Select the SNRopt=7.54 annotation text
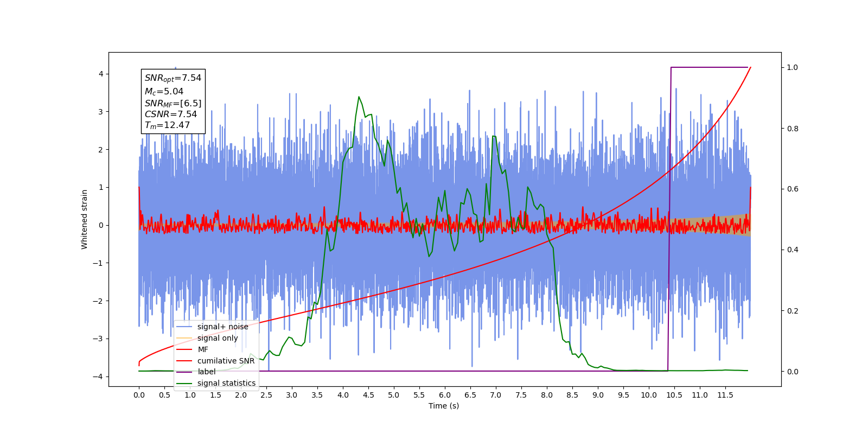 click(x=173, y=78)
